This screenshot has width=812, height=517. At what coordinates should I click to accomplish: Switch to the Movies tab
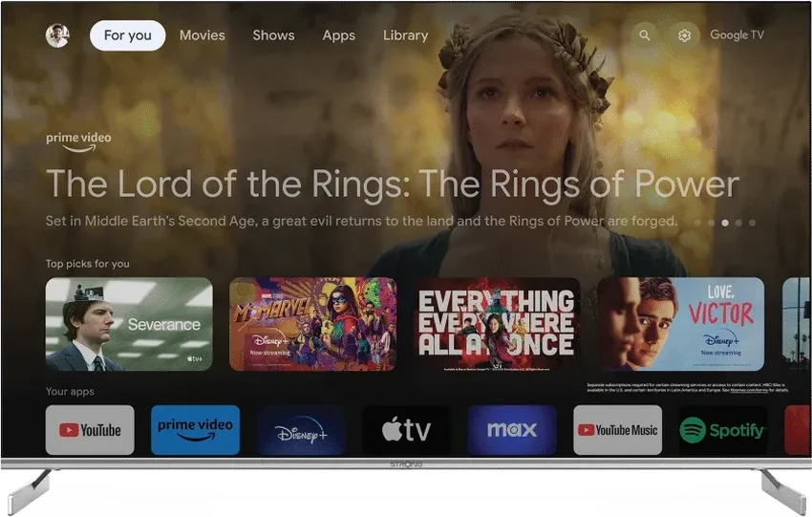point(202,35)
